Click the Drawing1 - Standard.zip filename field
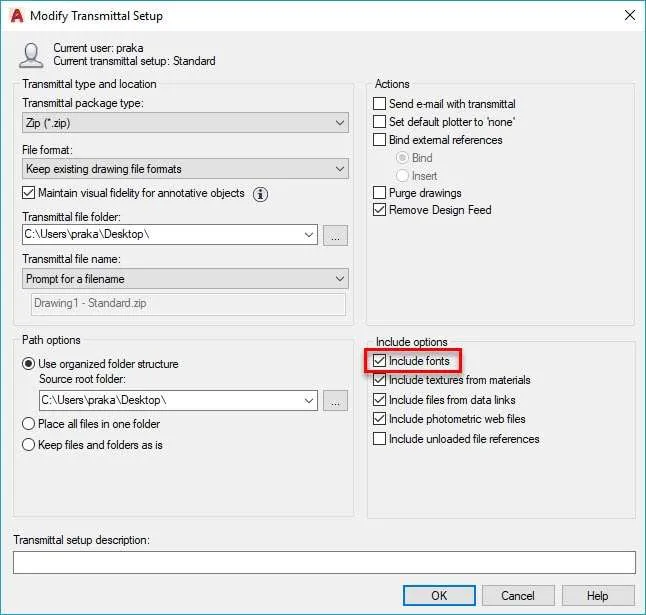Screen dimensions: 646x615 coord(188,304)
